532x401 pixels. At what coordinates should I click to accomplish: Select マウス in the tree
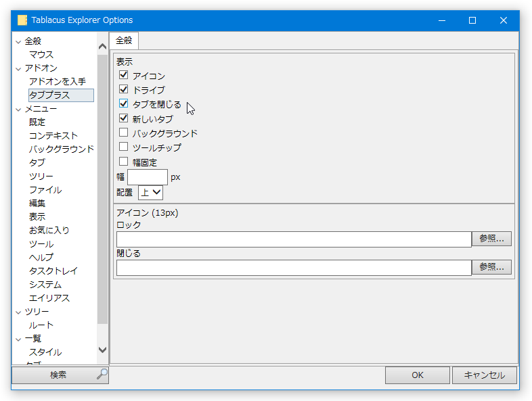(x=41, y=55)
